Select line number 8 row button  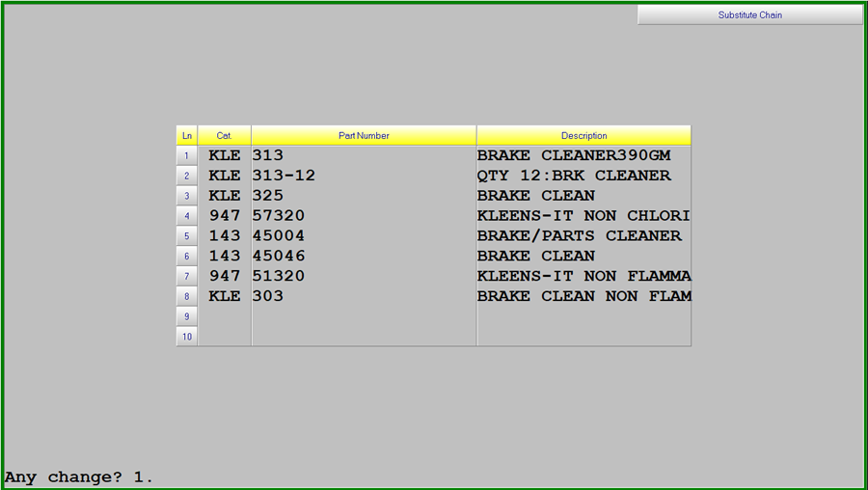click(186, 296)
